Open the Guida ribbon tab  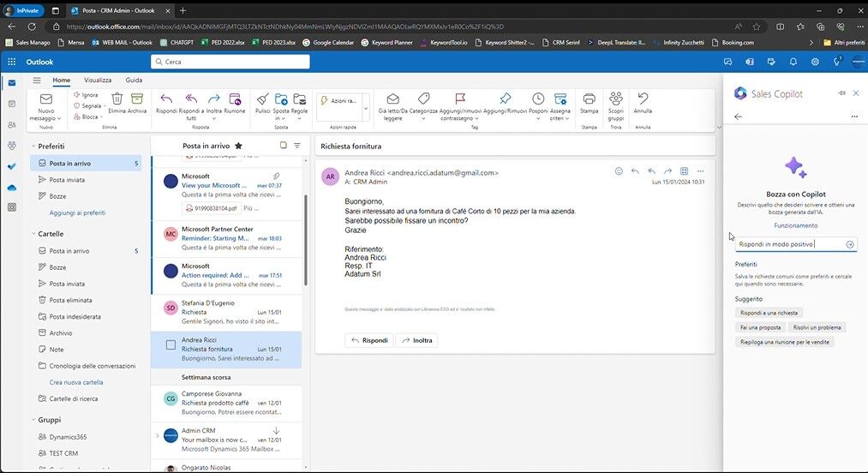134,80
